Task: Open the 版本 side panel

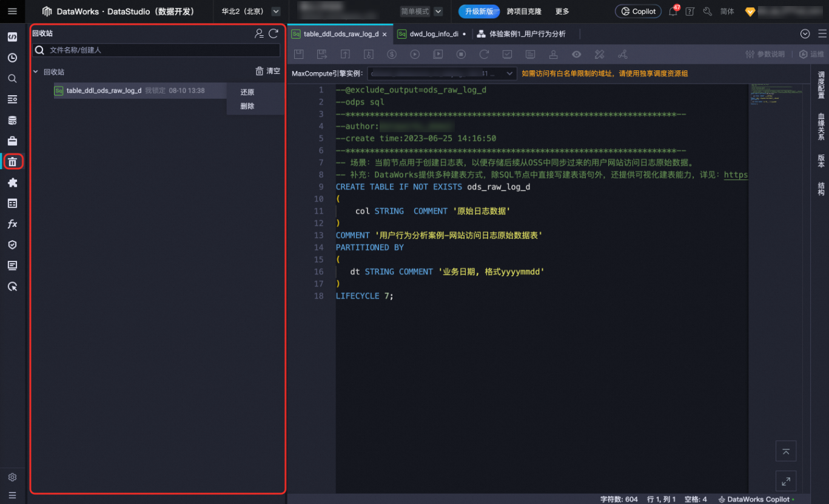Action: (x=821, y=161)
